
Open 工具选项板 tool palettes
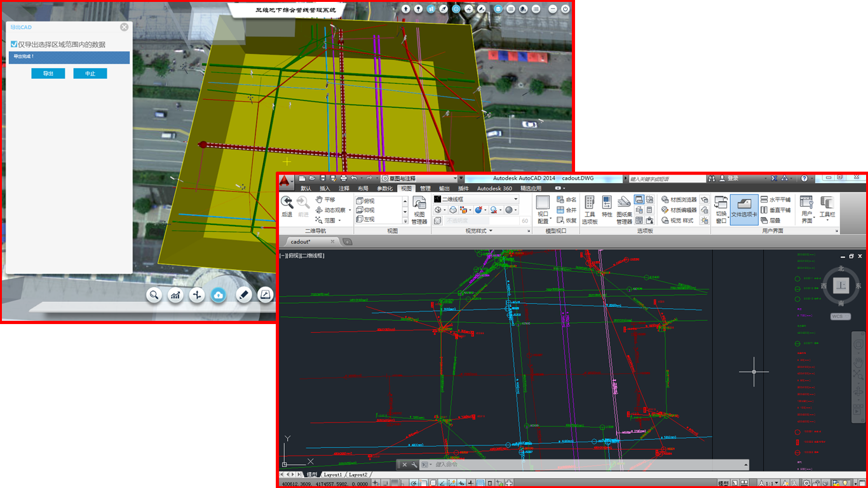590,210
